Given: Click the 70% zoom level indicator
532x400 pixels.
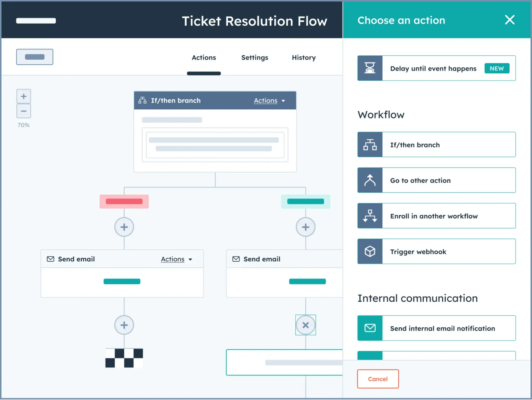Looking at the screenshot, I should click(x=24, y=124).
